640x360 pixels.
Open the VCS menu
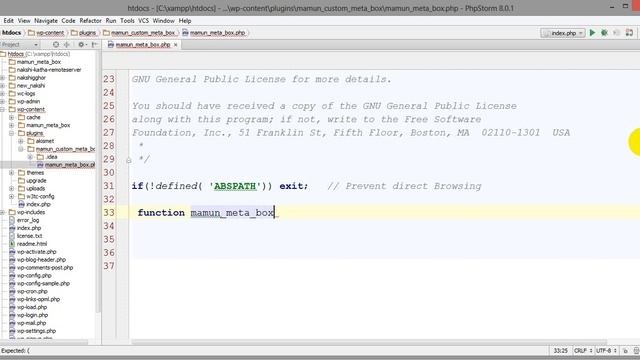tap(143, 20)
